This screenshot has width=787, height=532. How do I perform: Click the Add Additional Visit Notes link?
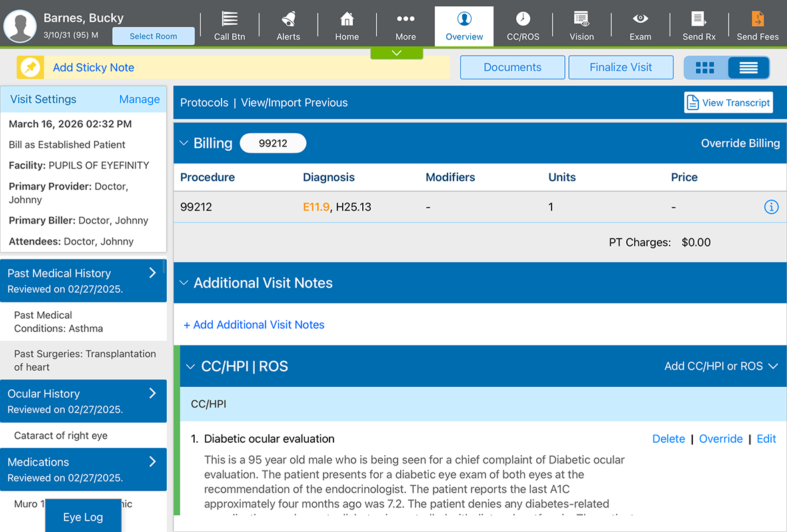(x=254, y=325)
